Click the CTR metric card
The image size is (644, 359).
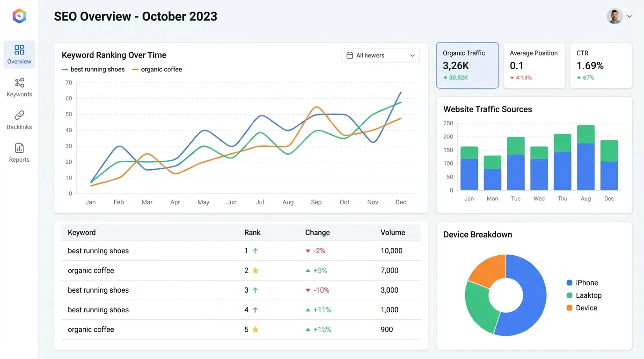coord(601,65)
